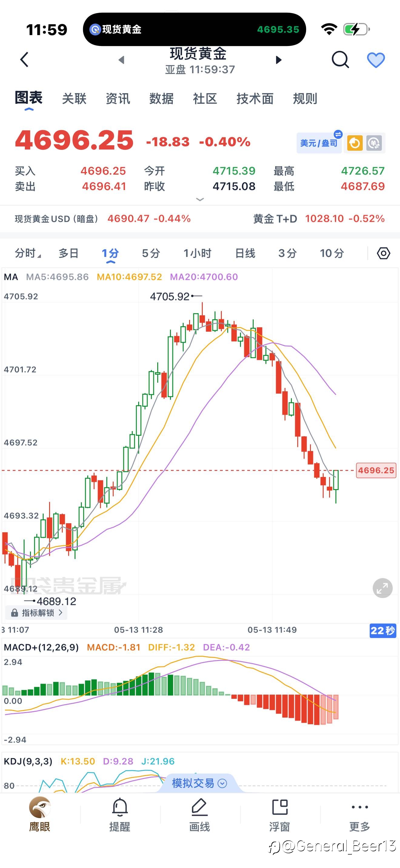This screenshot has height=868, width=400.
Task: Open the 浮窗 floating window icon
Action: tap(280, 814)
